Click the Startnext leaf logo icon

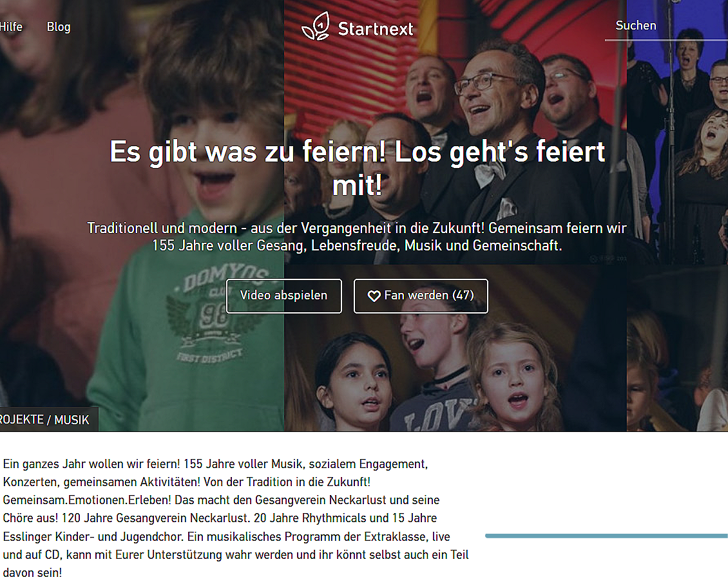[316, 26]
